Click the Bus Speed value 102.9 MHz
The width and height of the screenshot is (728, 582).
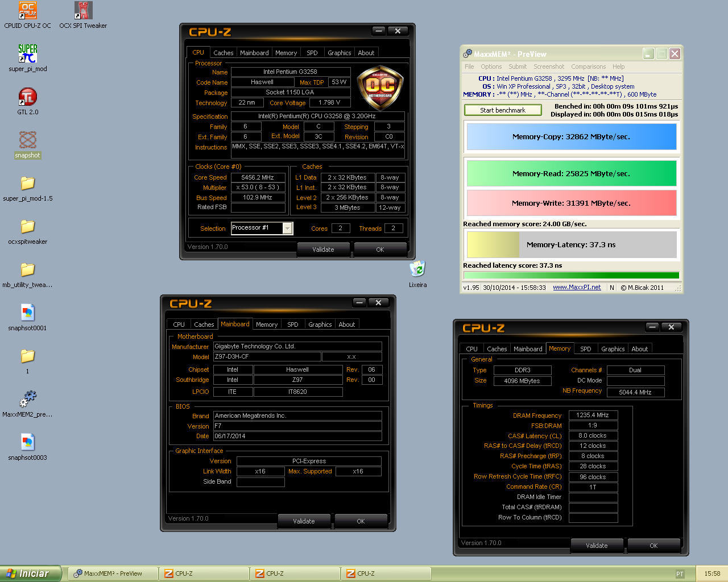tap(258, 197)
